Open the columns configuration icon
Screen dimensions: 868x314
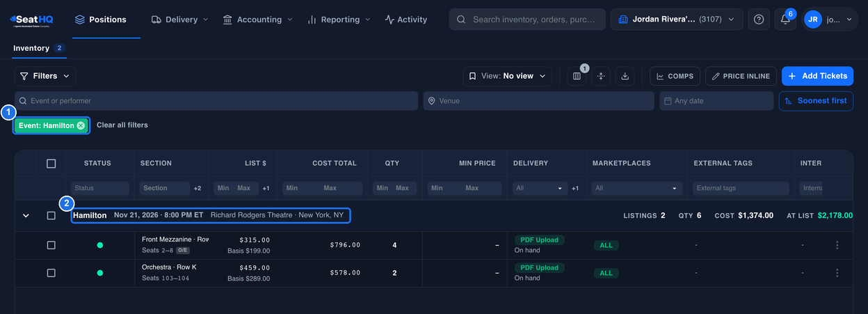point(577,76)
